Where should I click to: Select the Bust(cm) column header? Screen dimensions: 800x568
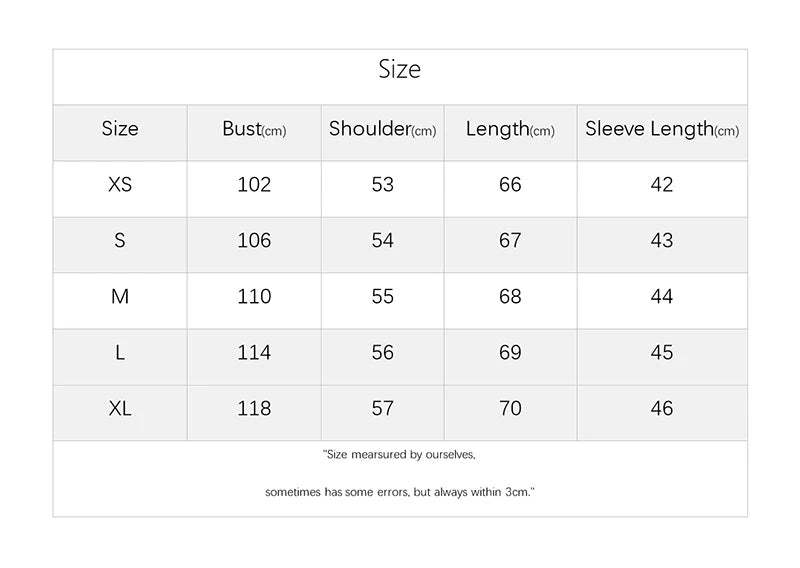(x=254, y=129)
